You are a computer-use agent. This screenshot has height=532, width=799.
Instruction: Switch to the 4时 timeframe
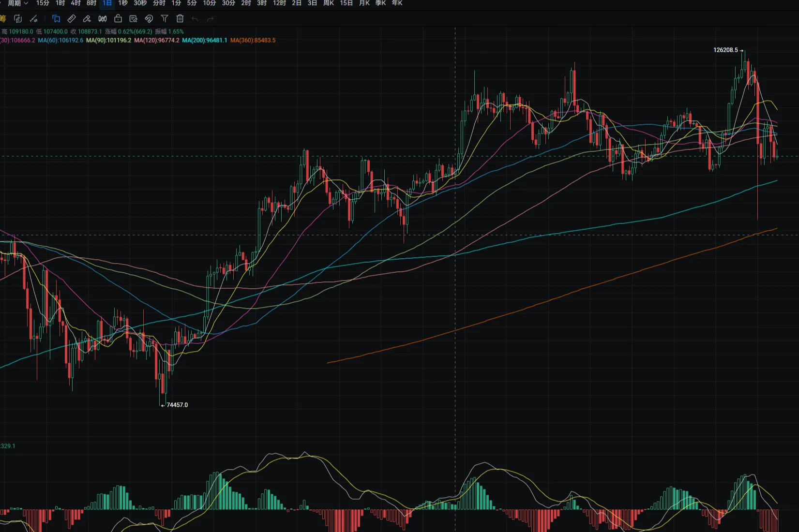75,3
